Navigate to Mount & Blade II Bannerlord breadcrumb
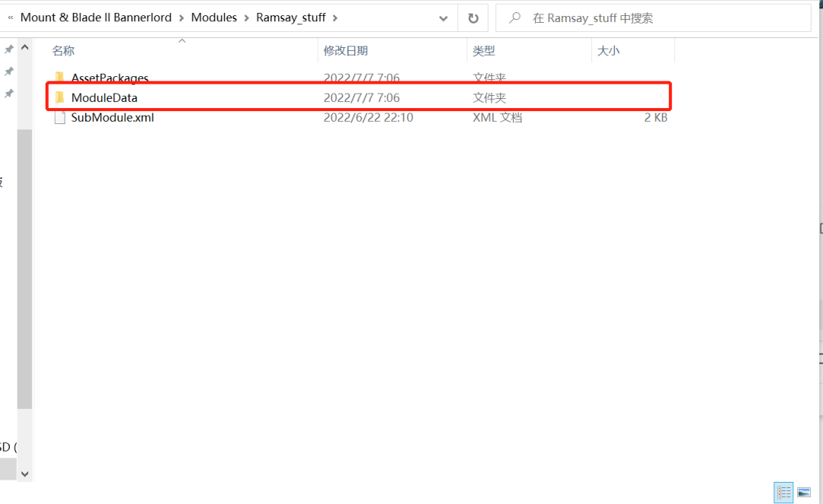This screenshot has width=823, height=504. pos(96,18)
